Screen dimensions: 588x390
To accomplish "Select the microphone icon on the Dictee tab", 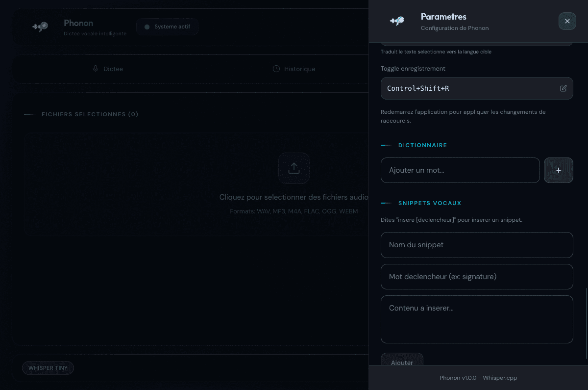I will click(x=95, y=69).
